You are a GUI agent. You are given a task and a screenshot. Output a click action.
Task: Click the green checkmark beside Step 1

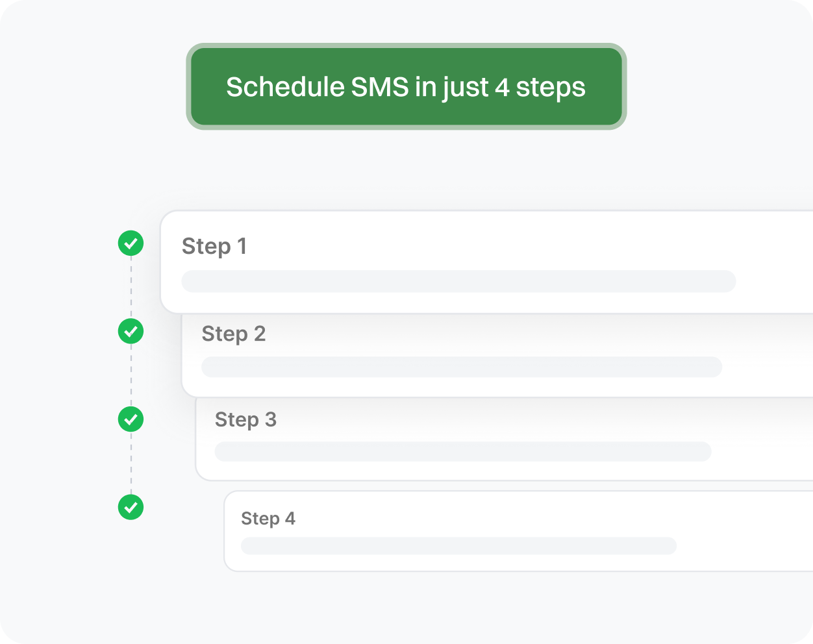coord(131,243)
